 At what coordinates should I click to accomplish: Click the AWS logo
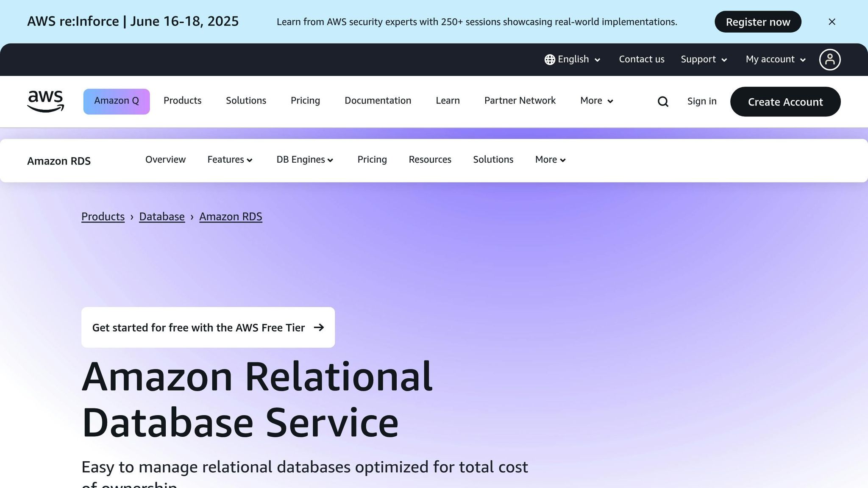pyautogui.click(x=45, y=101)
